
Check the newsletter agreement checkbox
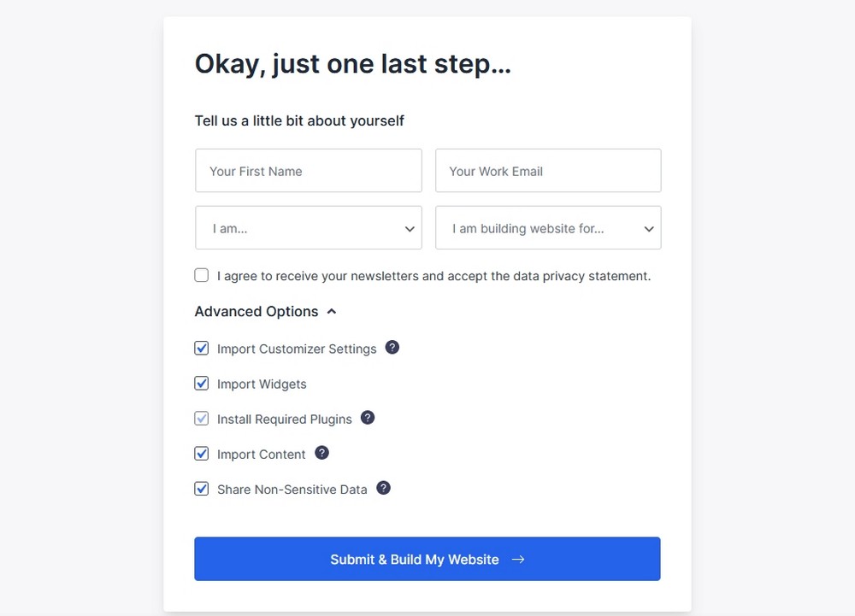point(202,275)
